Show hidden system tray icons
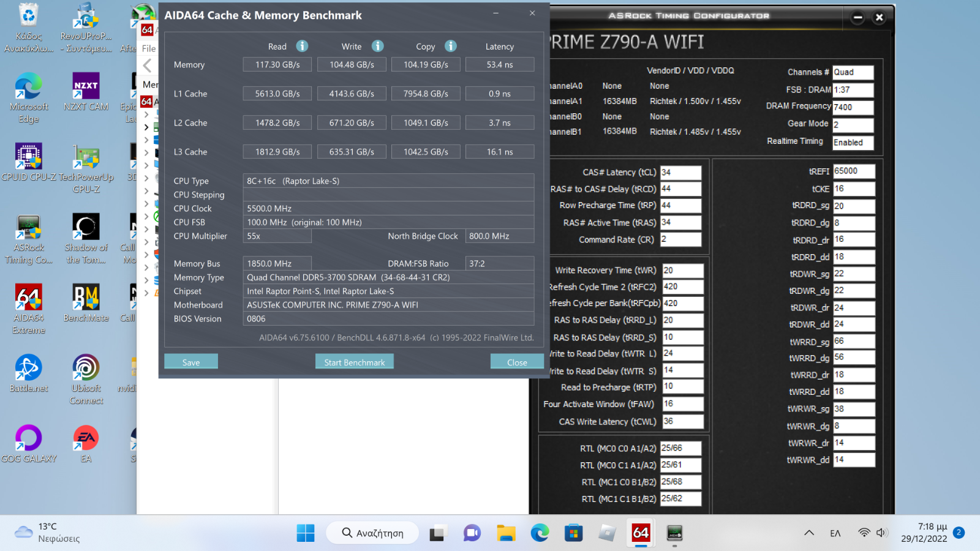This screenshot has width=980, height=551. [809, 533]
